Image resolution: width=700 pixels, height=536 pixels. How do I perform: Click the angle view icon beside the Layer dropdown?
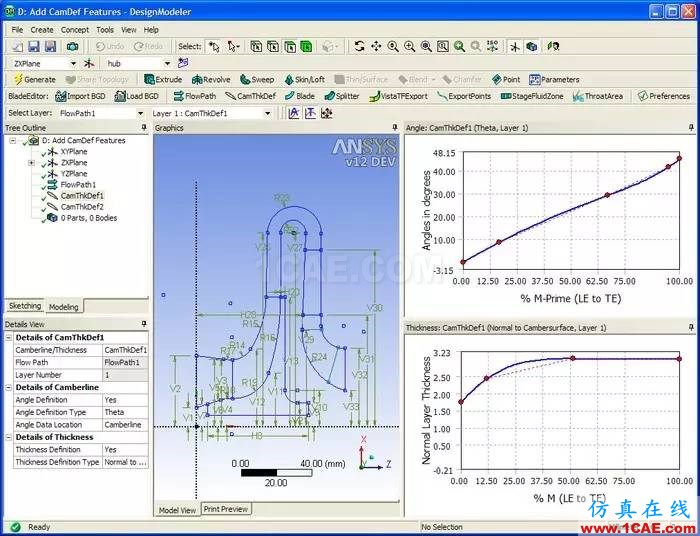point(294,113)
